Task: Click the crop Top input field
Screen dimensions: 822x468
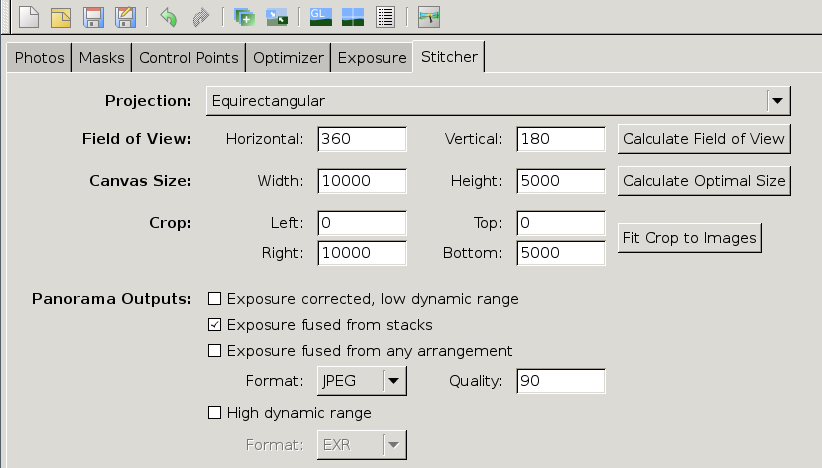Action: pyautogui.click(x=561, y=223)
